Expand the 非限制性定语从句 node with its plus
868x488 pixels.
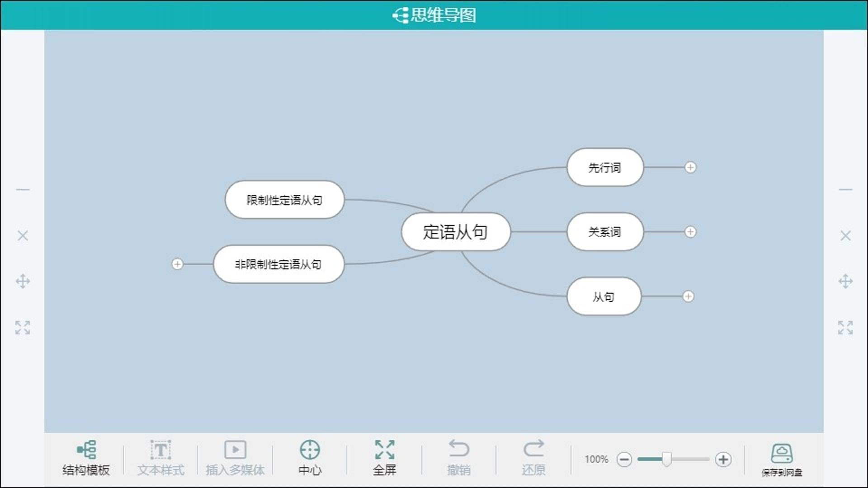pos(177,264)
